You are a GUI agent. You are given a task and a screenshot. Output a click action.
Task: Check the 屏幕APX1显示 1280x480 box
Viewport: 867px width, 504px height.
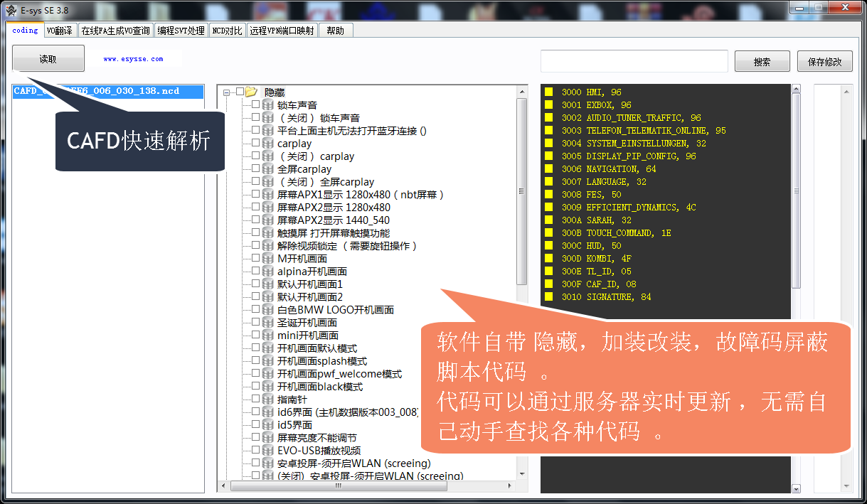point(255,195)
